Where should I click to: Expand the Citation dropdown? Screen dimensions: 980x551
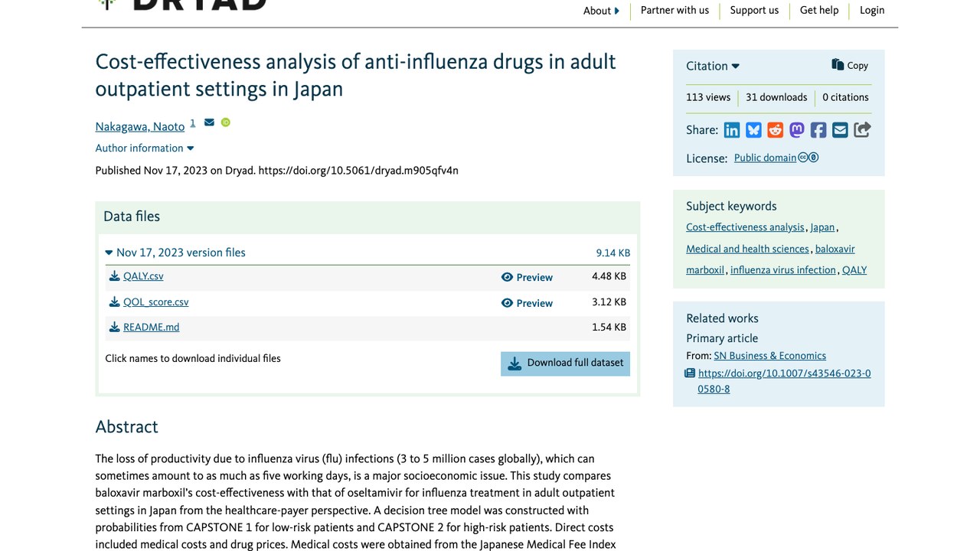(713, 66)
